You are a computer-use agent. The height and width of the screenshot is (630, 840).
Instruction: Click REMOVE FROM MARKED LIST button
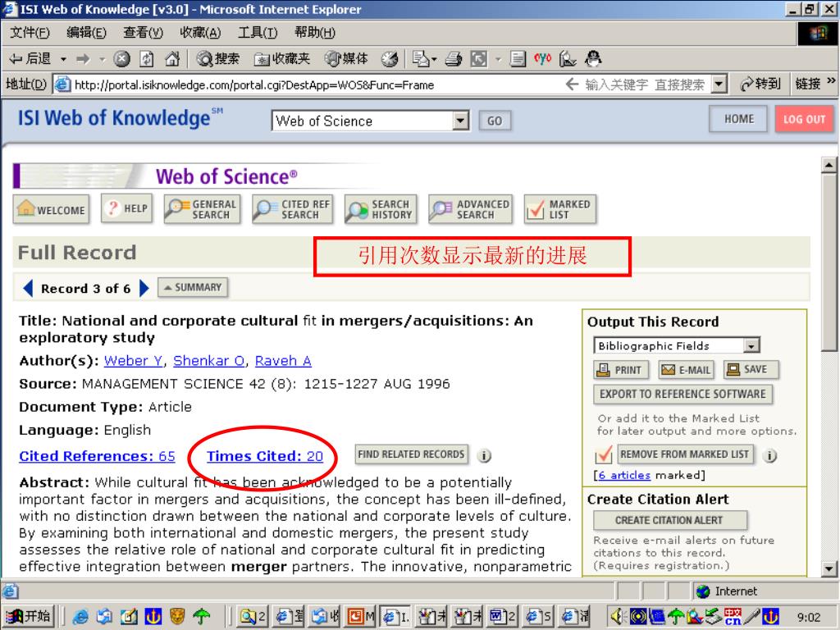coord(685,454)
